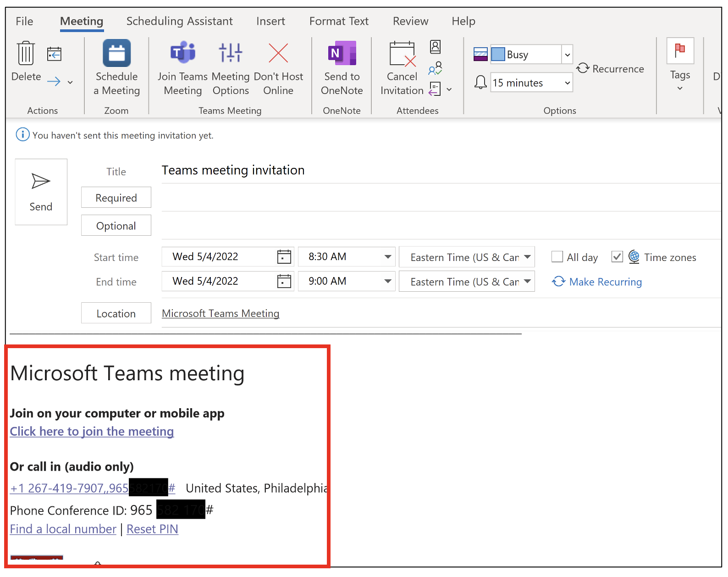This screenshot has width=728, height=577.
Task: Open the End time zone dropdown
Action: (x=527, y=281)
